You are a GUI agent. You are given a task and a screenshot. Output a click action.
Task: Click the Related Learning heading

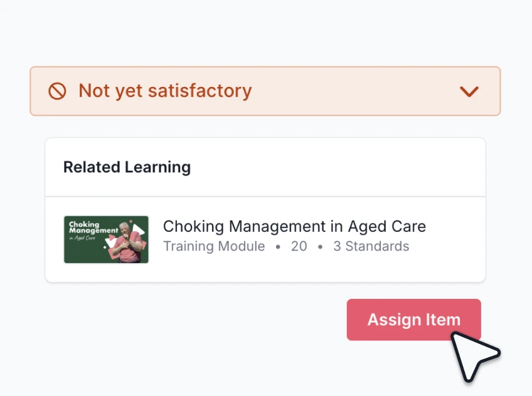[x=127, y=167]
